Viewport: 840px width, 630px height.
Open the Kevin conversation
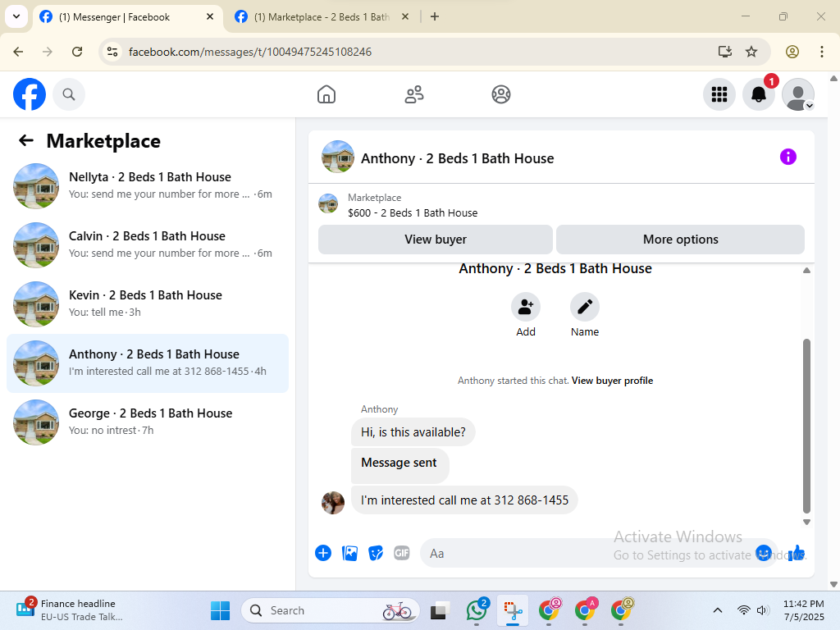[x=148, y=304]
